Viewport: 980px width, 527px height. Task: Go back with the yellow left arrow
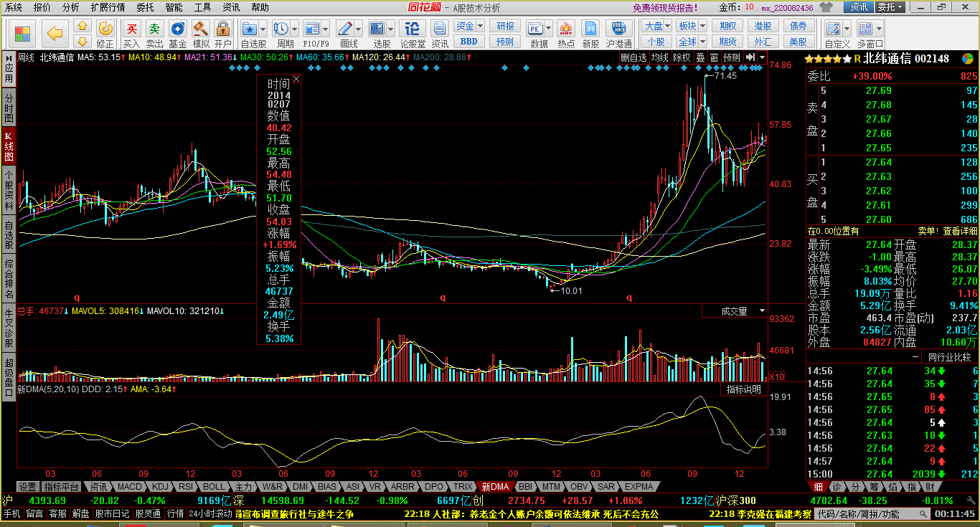[x=55, y=33]
